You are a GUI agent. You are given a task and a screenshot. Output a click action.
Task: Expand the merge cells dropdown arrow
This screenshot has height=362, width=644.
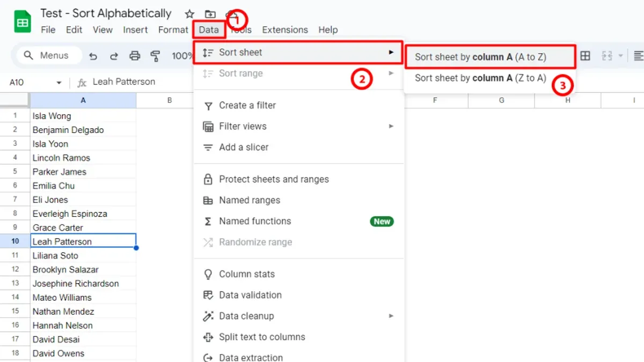coord(621,56)
